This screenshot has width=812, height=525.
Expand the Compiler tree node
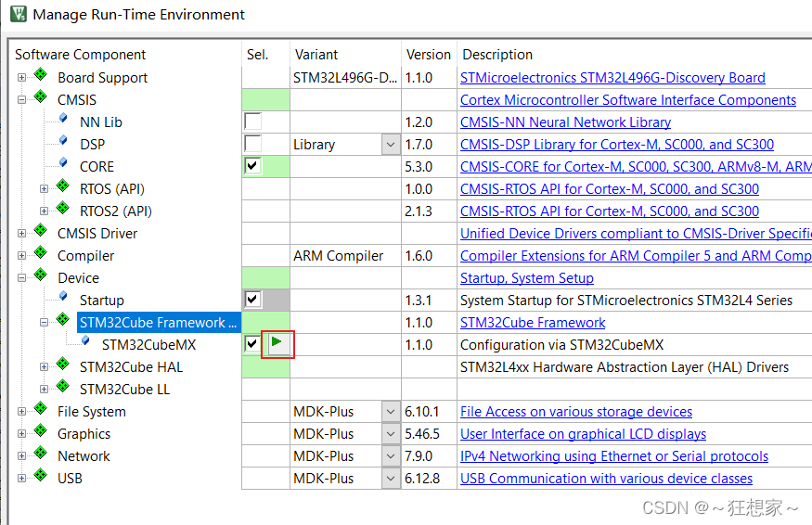coord(21,256)
